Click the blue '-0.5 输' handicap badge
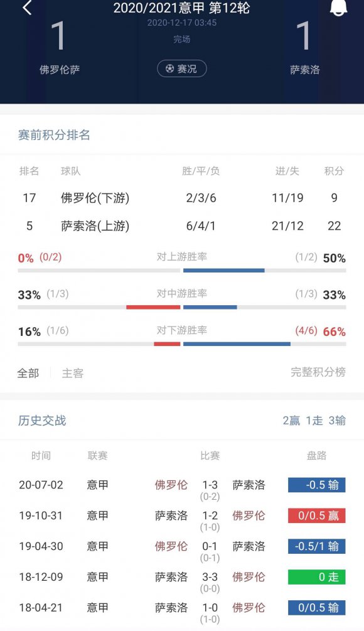The height and width of the screenshot is (631, 364). point(316,484)
